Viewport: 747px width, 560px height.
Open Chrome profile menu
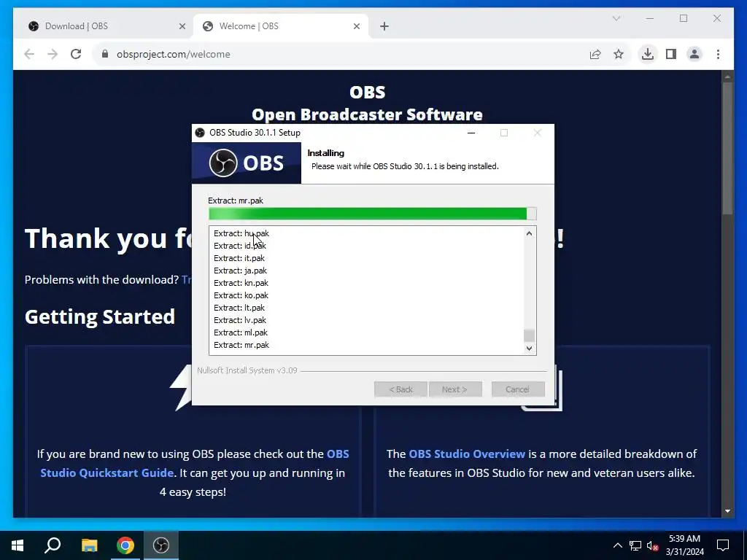[694, 54]
